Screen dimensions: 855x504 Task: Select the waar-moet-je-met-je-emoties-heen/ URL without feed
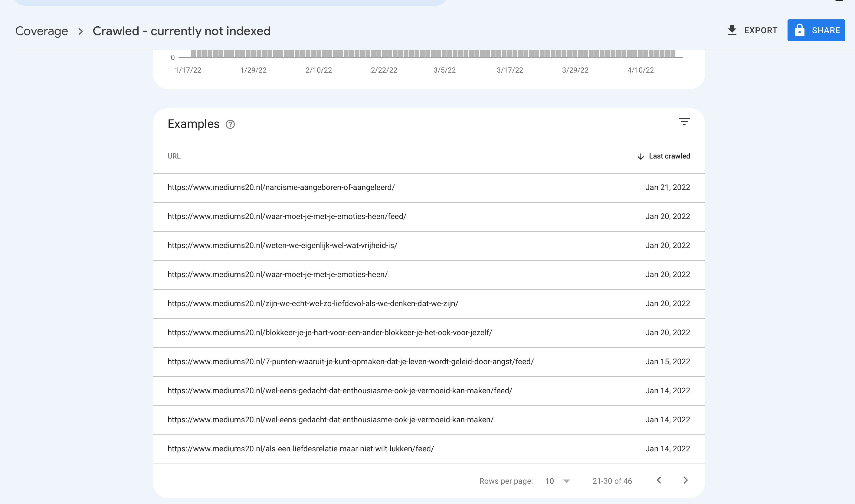click(429, 275)
